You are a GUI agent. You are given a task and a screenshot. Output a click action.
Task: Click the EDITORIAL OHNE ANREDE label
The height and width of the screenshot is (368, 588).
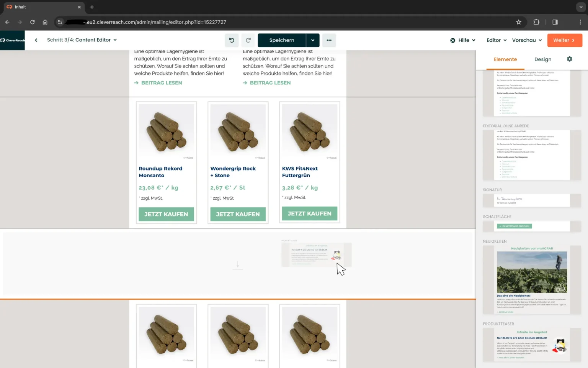click(x=506, y=126)
